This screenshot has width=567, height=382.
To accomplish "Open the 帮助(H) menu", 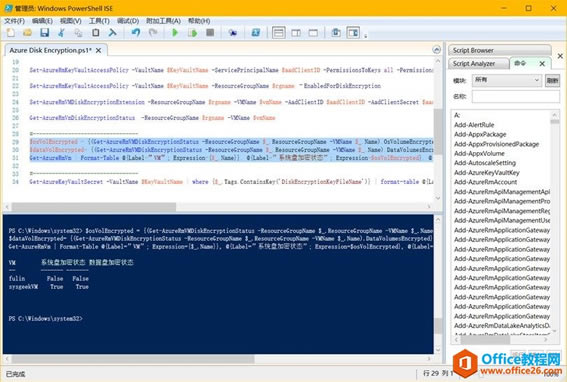I will coord(199,21).
